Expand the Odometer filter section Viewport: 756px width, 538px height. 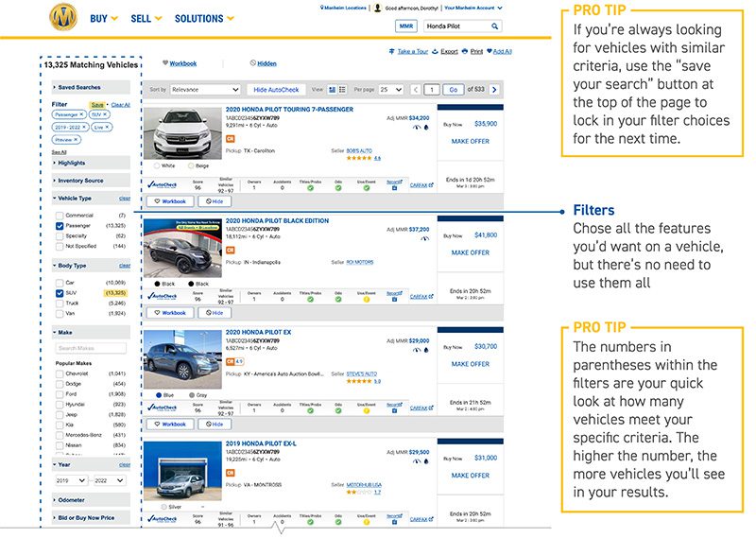(x=91, y=500)
